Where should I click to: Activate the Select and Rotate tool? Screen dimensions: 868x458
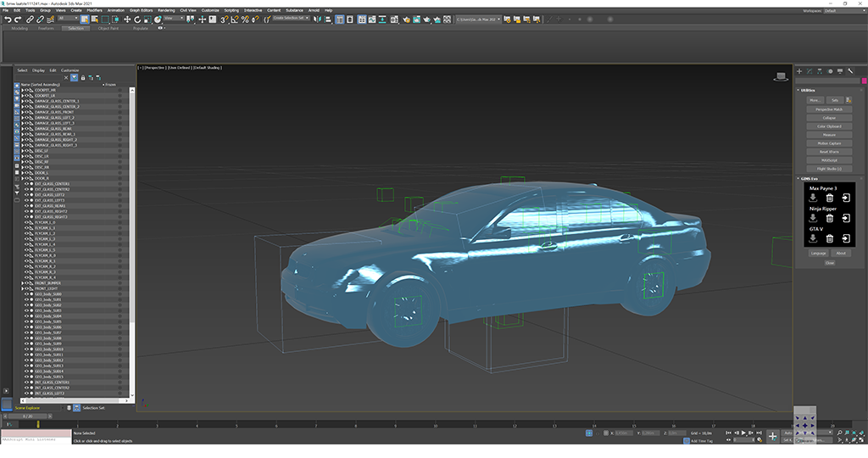coord(137,20)
